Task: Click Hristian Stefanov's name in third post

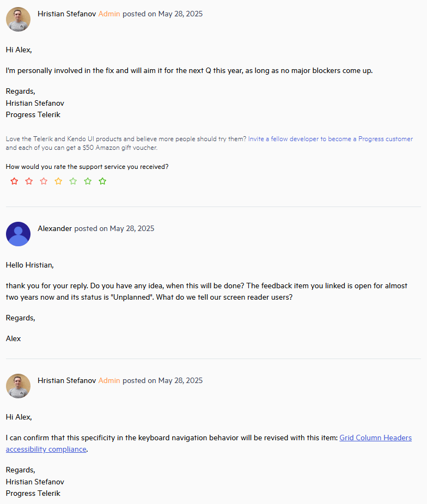Action: (x=67, y=380)
